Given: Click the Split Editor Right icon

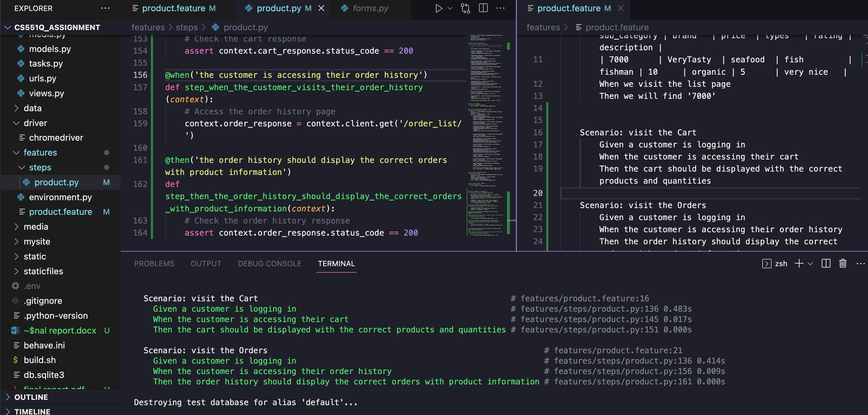Looking at the screenshot, I should coord(483,8).
